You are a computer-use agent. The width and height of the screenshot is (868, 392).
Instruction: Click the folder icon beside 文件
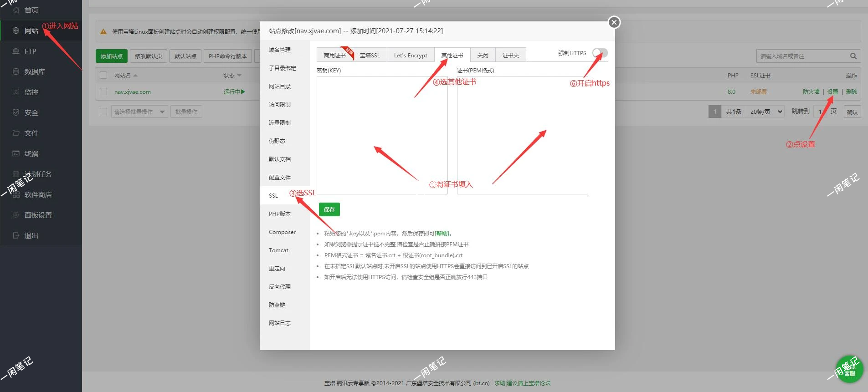[16, 133]
